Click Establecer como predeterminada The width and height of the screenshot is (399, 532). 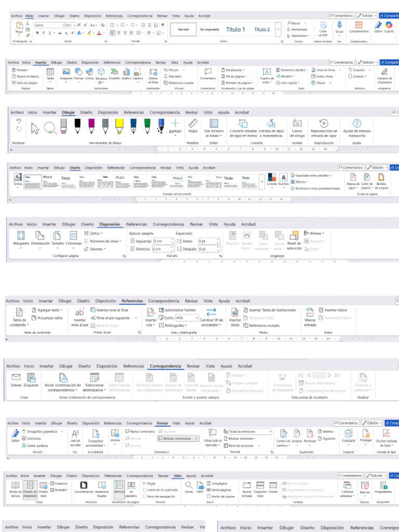click(x=315, y=188)
